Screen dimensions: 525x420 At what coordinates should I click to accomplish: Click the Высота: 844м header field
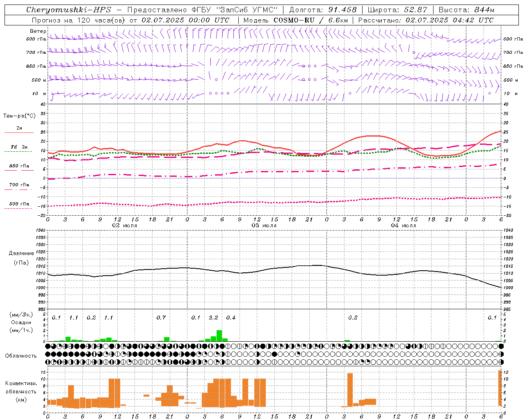click(x=466, y=10)
